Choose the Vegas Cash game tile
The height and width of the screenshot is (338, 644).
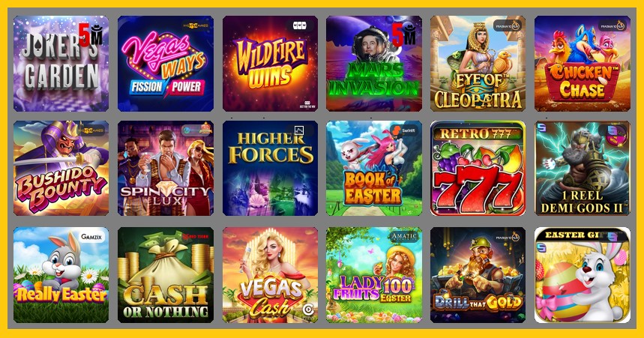270,275
